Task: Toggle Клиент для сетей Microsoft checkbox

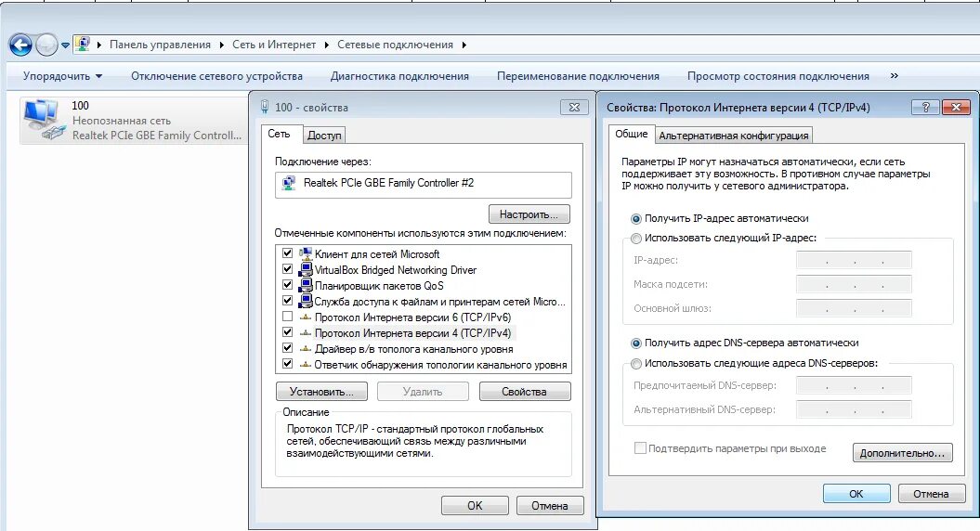Action: 288,253
